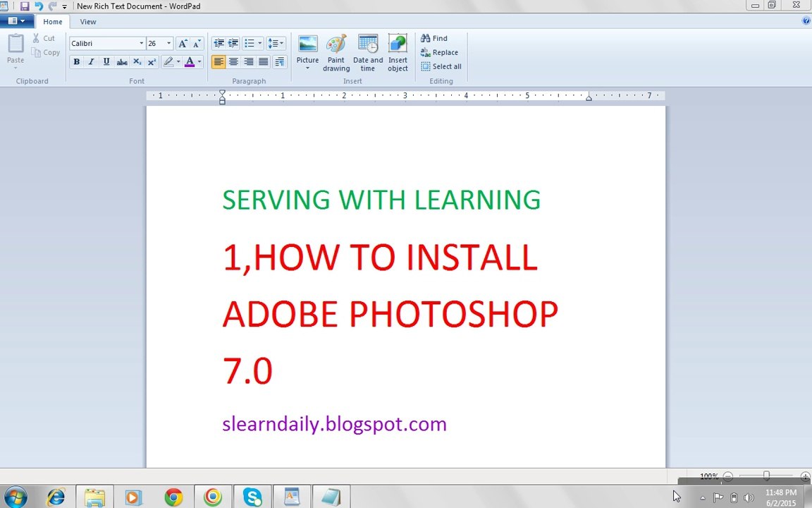Start a bulleted list
The image size is (812, 508).
(x=250, y=44)
